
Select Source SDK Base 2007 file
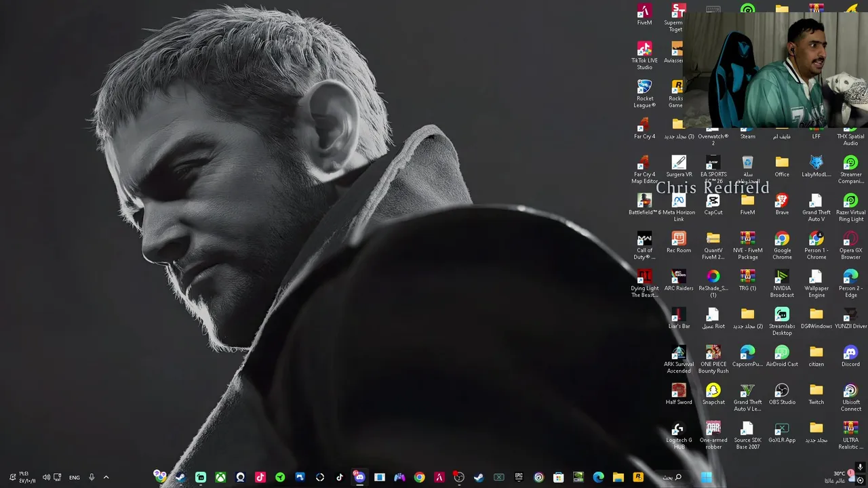(x=747, y=435)
